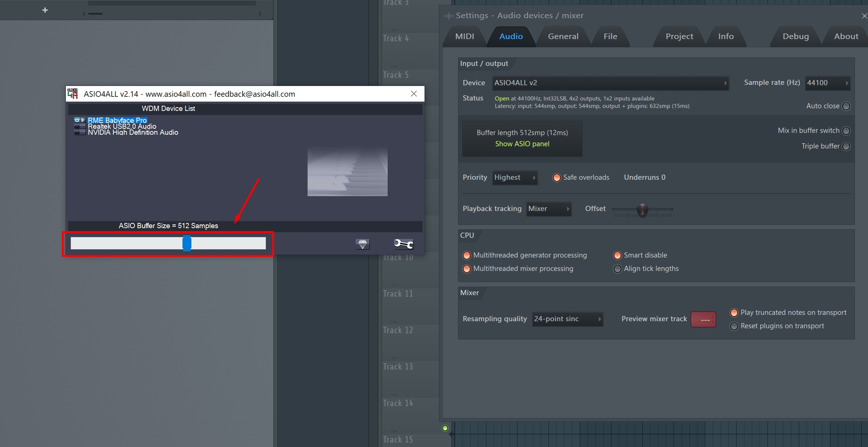Toggle Reset plugins on transport
This screenshot has width=868, height=447.
pyautogui.click(x=734, y=326)
